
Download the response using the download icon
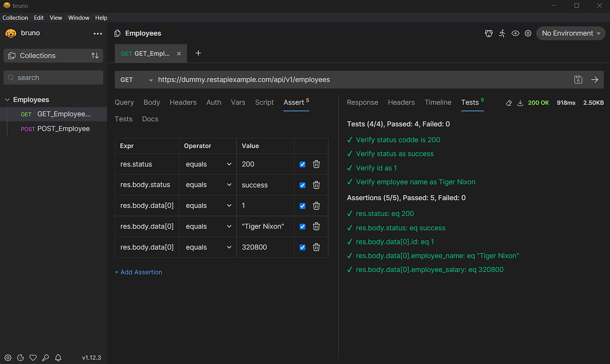(x=520, y=103)
